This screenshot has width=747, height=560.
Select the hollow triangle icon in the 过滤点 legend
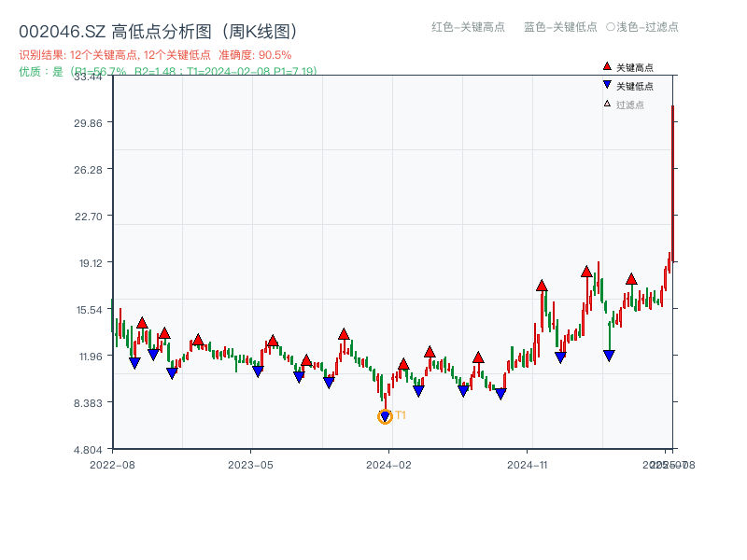607,104
